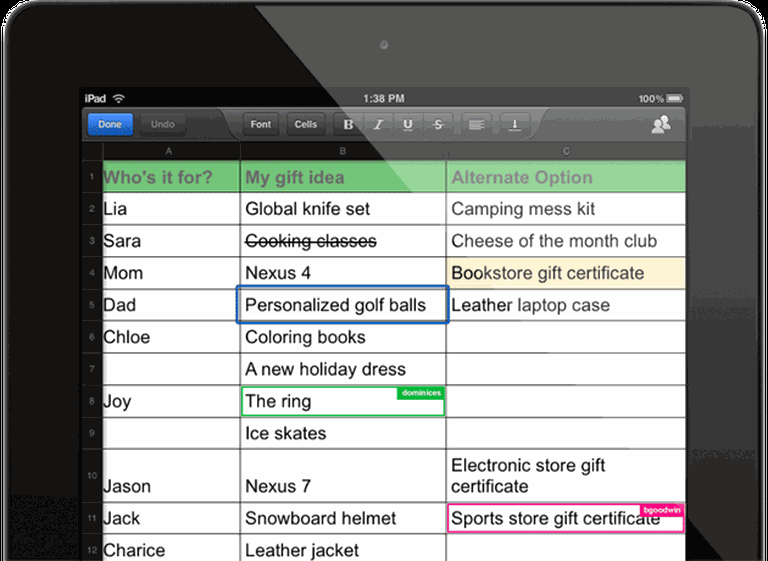Click the cell 'Dad'

[x=171, y=305]
